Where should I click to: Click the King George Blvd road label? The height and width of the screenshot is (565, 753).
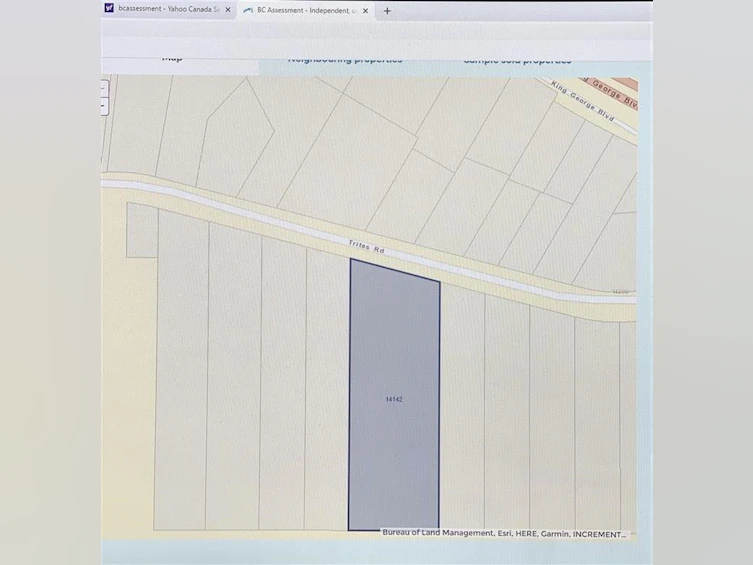[x=583, y=101]
